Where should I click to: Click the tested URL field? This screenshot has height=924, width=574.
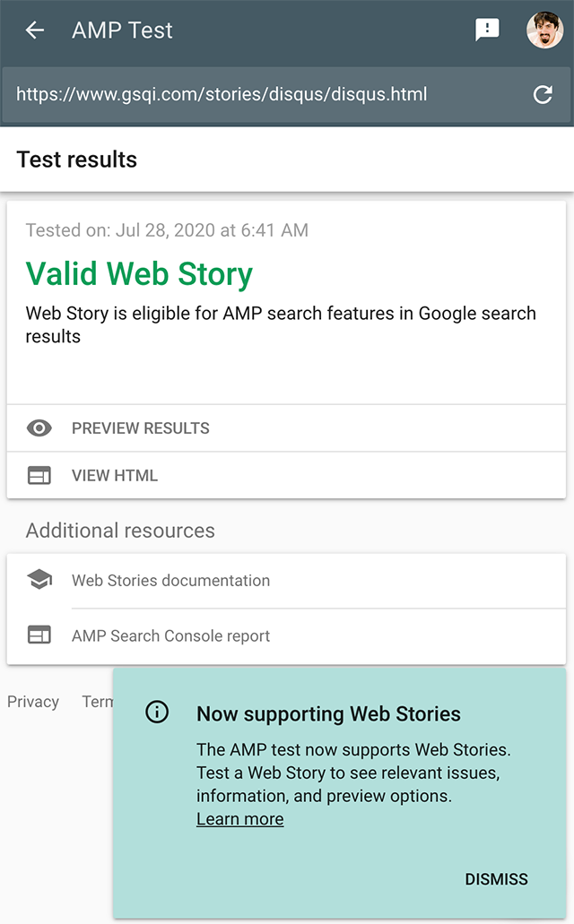click(260, 94)
